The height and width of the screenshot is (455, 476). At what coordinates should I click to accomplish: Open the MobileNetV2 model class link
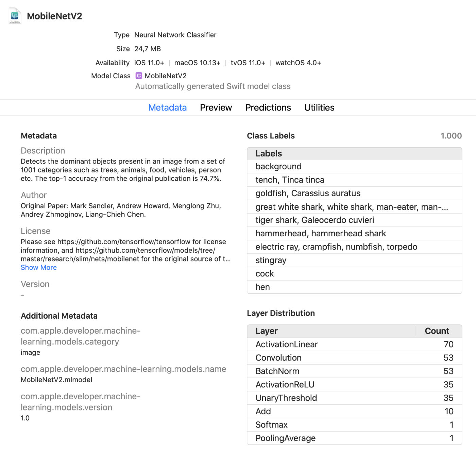click(x=166, y=76)
